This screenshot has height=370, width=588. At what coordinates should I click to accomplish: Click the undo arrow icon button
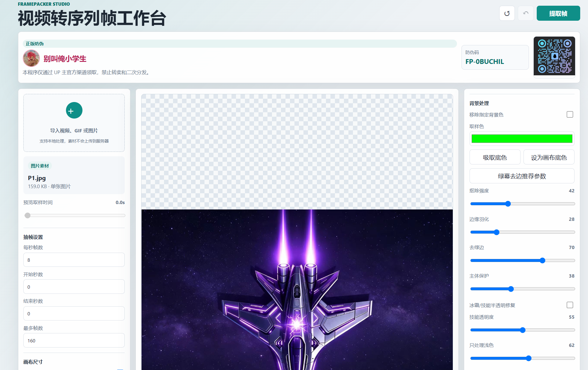(x=526, y=13)
